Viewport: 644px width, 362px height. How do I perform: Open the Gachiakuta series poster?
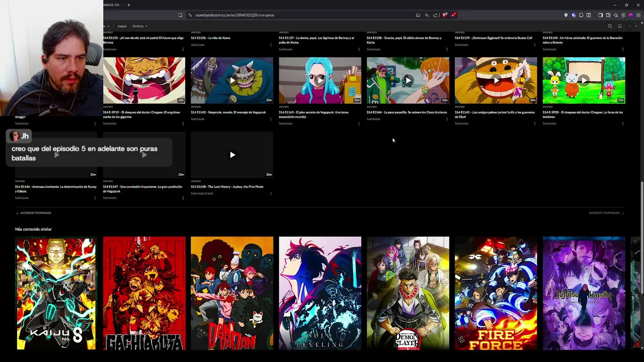tap(144, 293)
